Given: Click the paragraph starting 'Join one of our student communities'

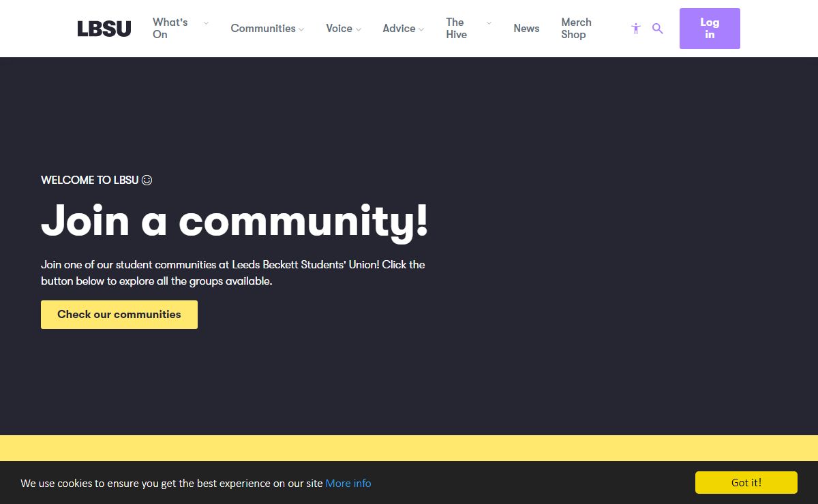Looking at the screenshot, I should click(233, 272).
